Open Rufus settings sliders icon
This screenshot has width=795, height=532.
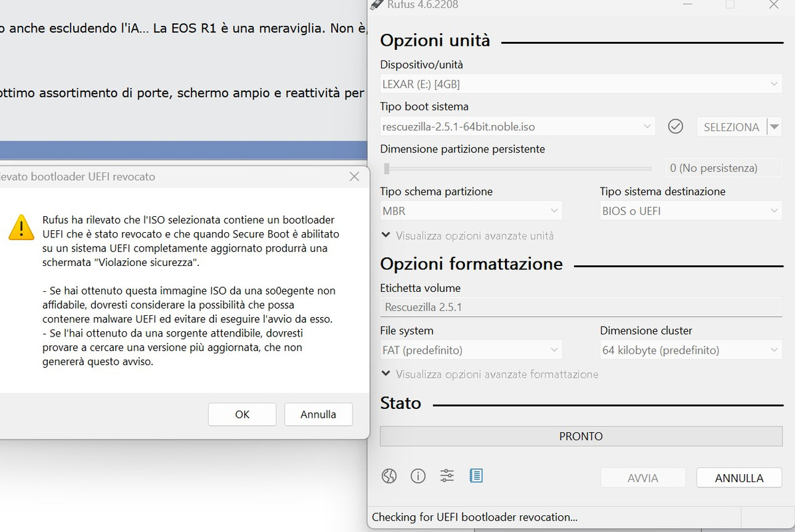pos(446,475)
